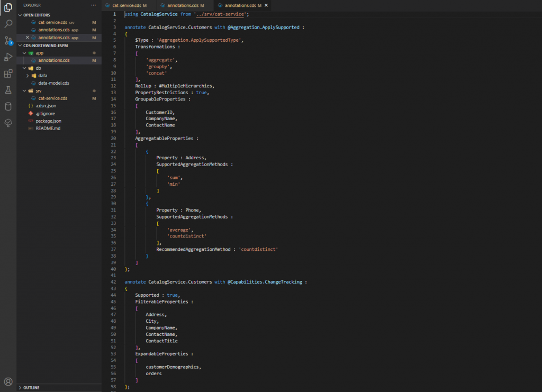542x392 pixels.
Task: Click @Aggregation.ApplySupported annotation term
Action: (264, 28)
